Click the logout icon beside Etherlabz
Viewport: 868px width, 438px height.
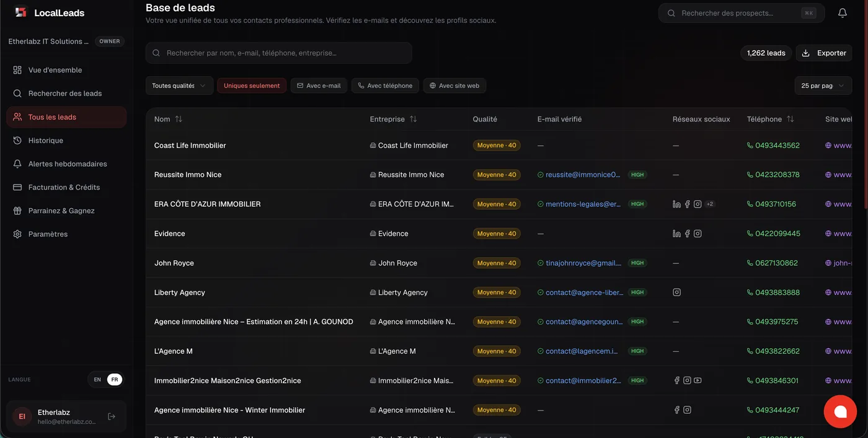click(x=112, y=416)
